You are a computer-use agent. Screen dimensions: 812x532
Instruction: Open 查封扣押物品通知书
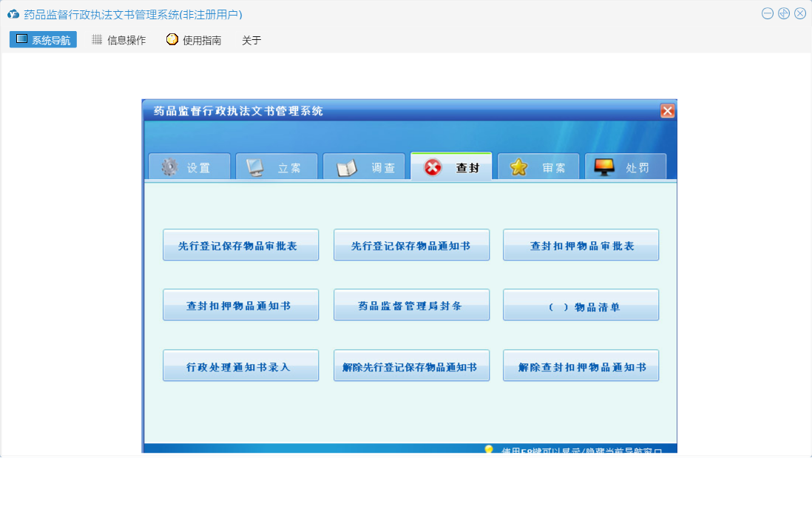pyautogui.click(x=241, y=305)
